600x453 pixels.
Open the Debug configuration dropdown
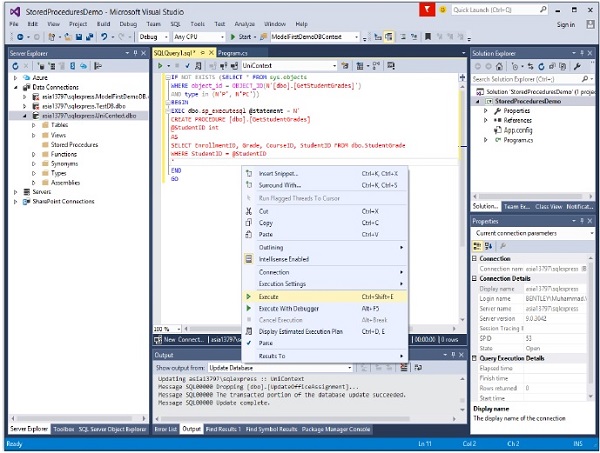[154, 37]
